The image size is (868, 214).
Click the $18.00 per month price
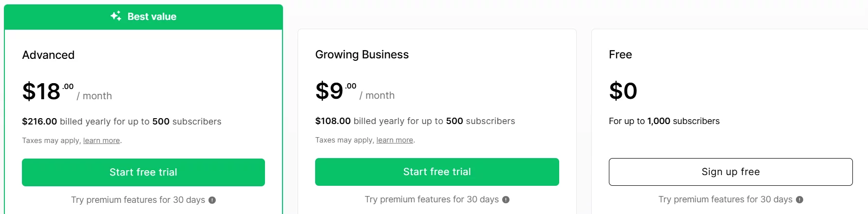67,92
